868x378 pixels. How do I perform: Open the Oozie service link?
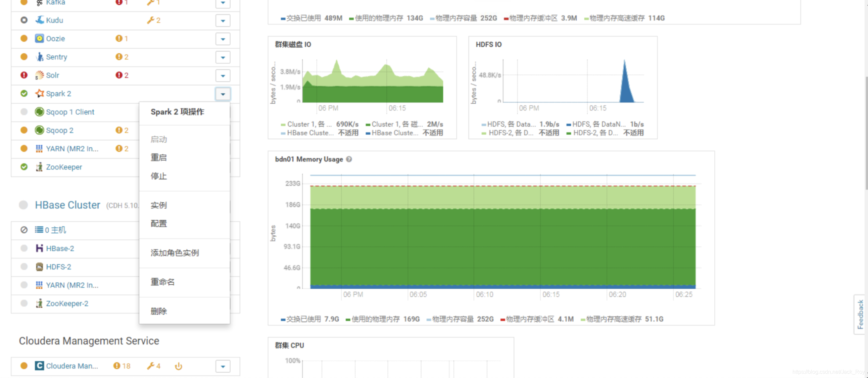tap(56, 38)
